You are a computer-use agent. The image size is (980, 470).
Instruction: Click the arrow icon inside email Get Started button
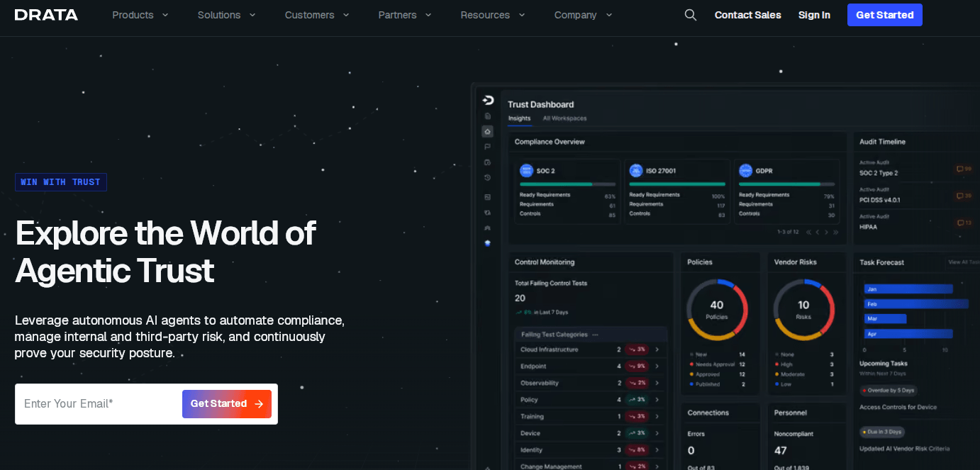pos(259,404)
